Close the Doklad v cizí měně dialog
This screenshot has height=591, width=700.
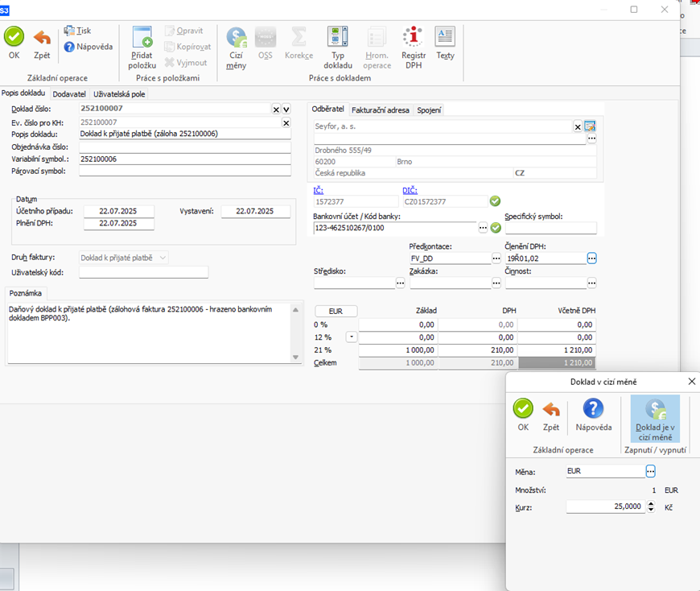pos(691,382)
